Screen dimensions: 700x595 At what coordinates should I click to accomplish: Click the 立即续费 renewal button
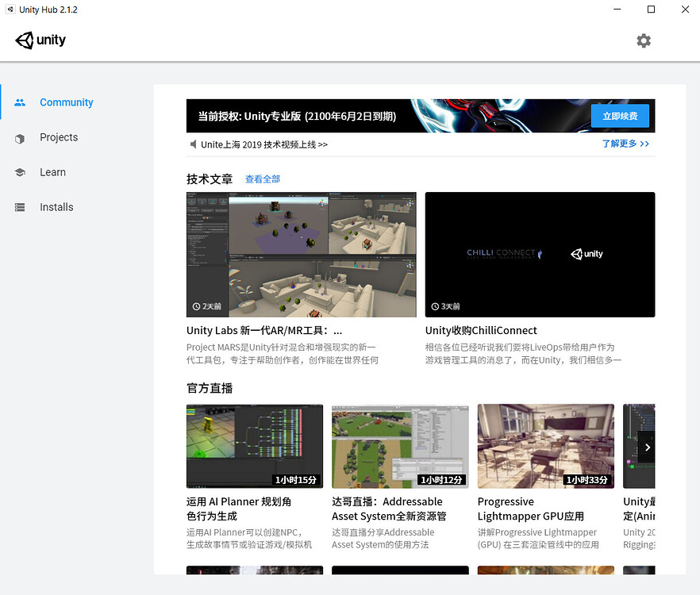tap(620, 116)
